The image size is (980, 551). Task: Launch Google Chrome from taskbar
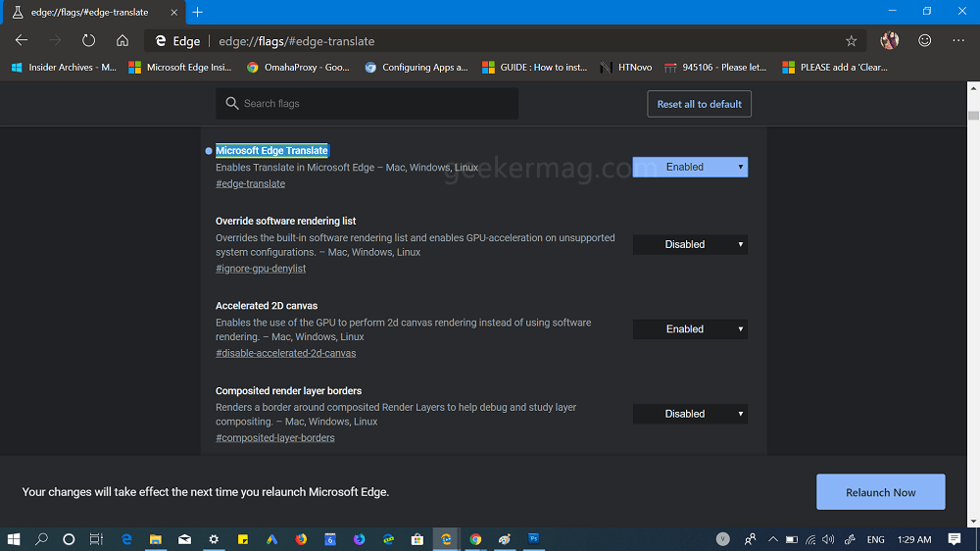(475, 539)
